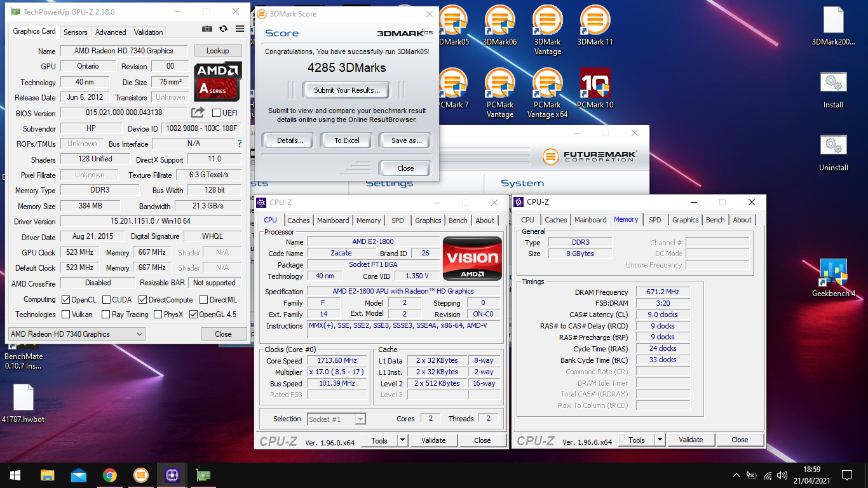This screenshot has height=488, width=868.
Task: Open the Geekbench 4 desktop shortcut
Action: (x=833, y=278)
